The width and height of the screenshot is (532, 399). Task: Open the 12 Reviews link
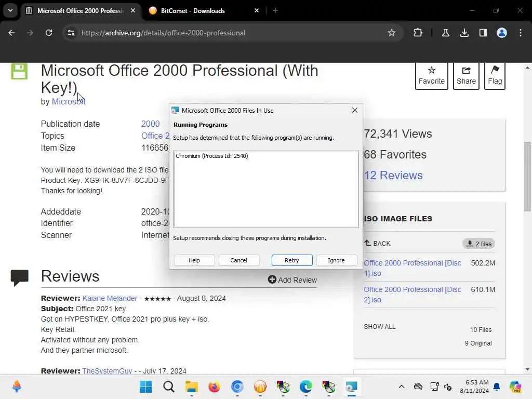click(x=393, y=176)
